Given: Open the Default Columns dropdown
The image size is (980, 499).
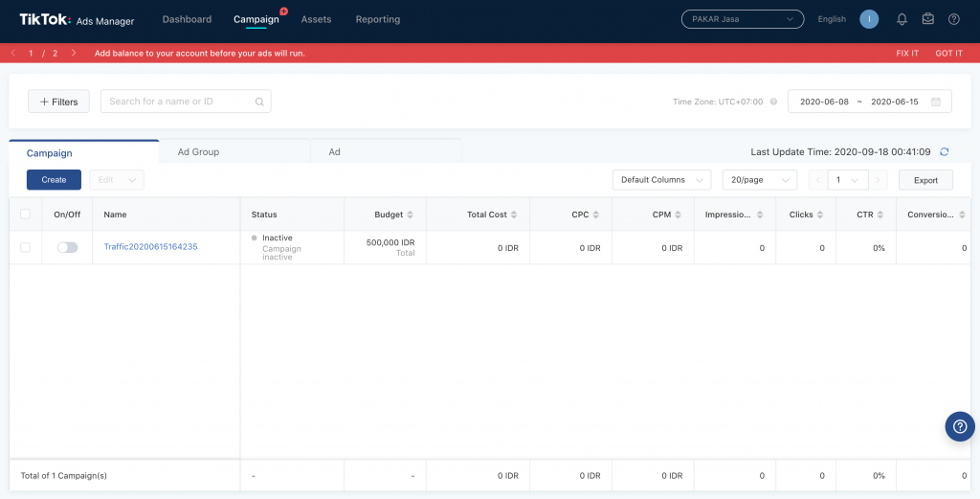Looking at the screenshot, I should point(662,180).
